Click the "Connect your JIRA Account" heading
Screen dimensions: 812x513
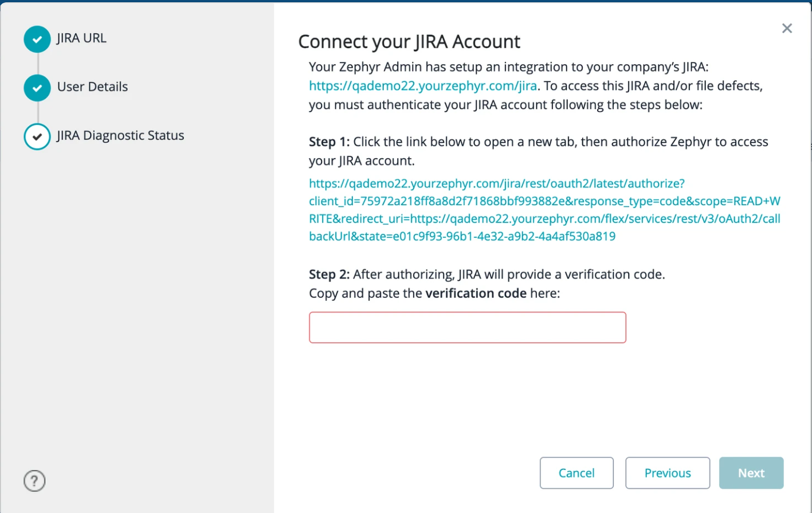click(x=409, y=42)
